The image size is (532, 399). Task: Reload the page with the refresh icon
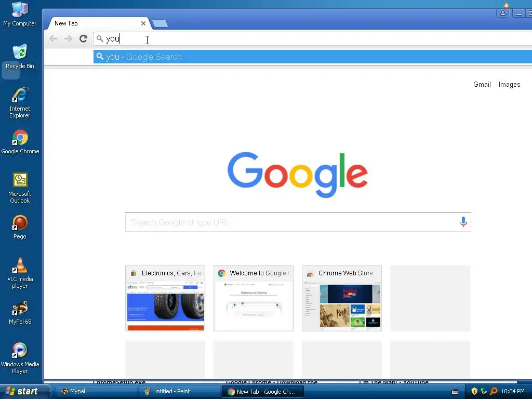pos(84,38)
